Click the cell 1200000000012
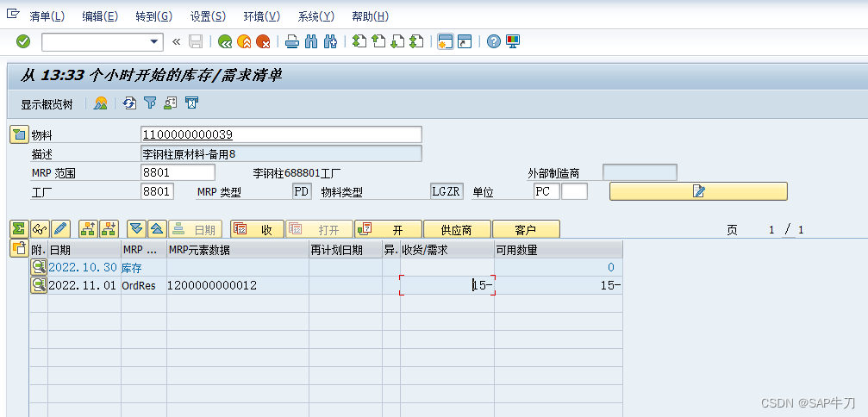 (x=238, y=285)
